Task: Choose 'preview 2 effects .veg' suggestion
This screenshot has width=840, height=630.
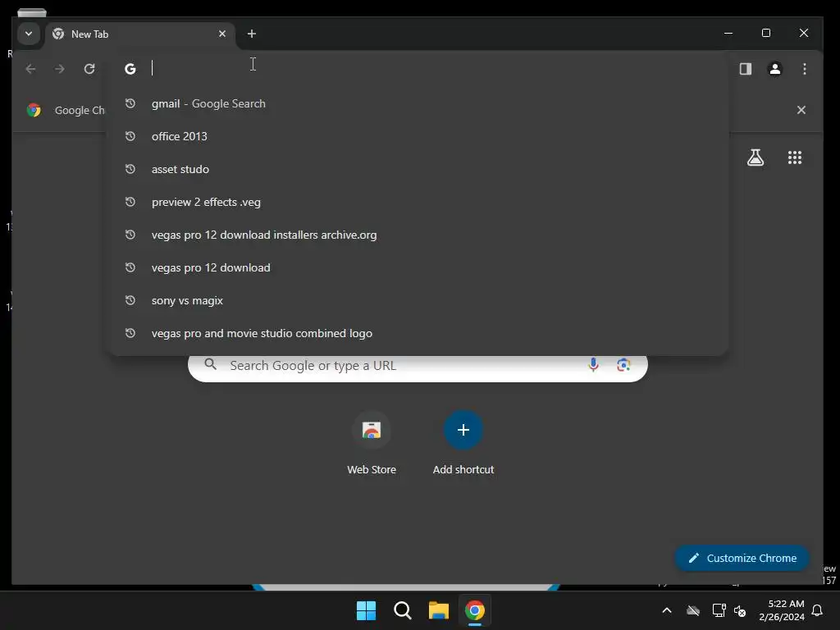Action: coord(418,202)
